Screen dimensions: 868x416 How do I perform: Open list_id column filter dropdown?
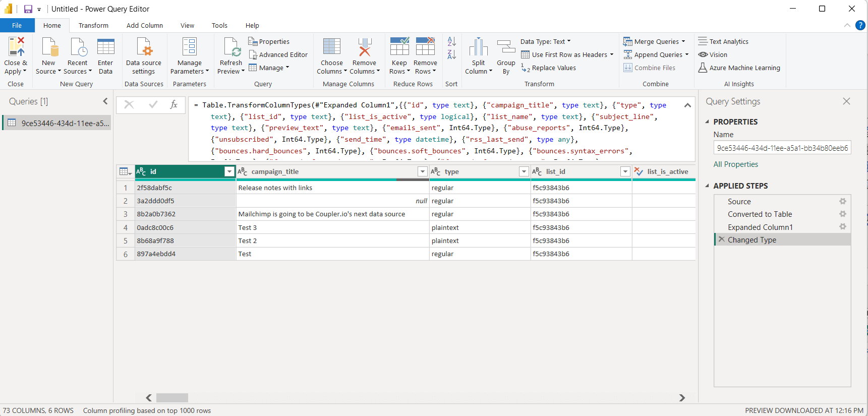coord(625,172)
